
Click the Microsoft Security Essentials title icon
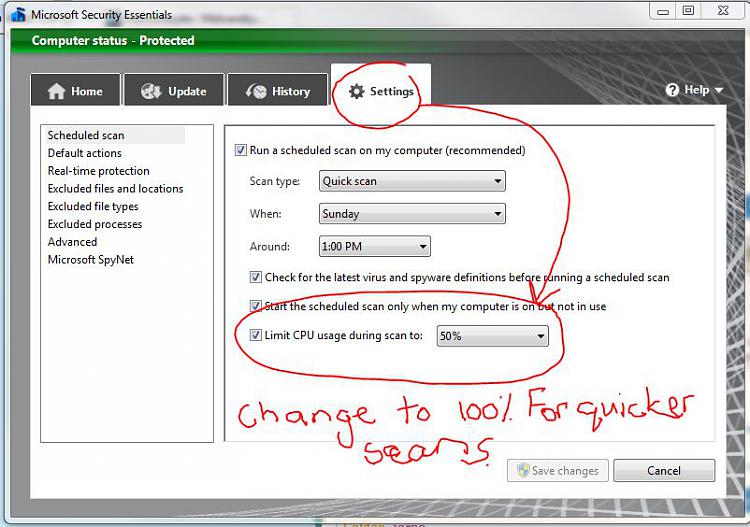click(x=18, y=15)
